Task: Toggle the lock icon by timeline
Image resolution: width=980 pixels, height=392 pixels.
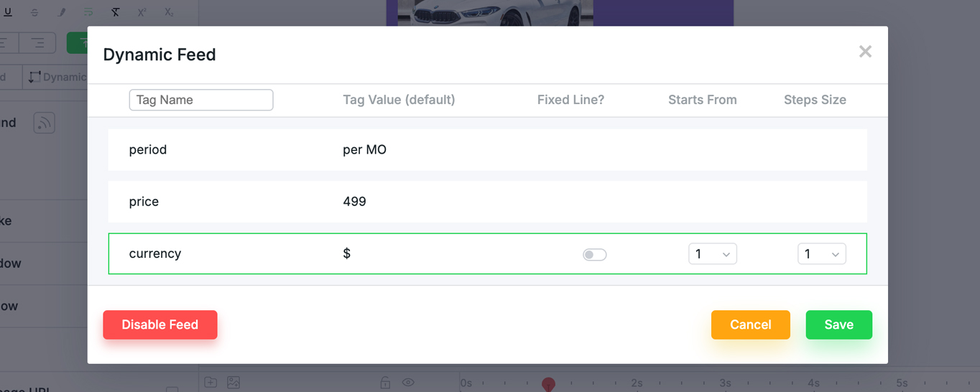Action: pos(385,383)
